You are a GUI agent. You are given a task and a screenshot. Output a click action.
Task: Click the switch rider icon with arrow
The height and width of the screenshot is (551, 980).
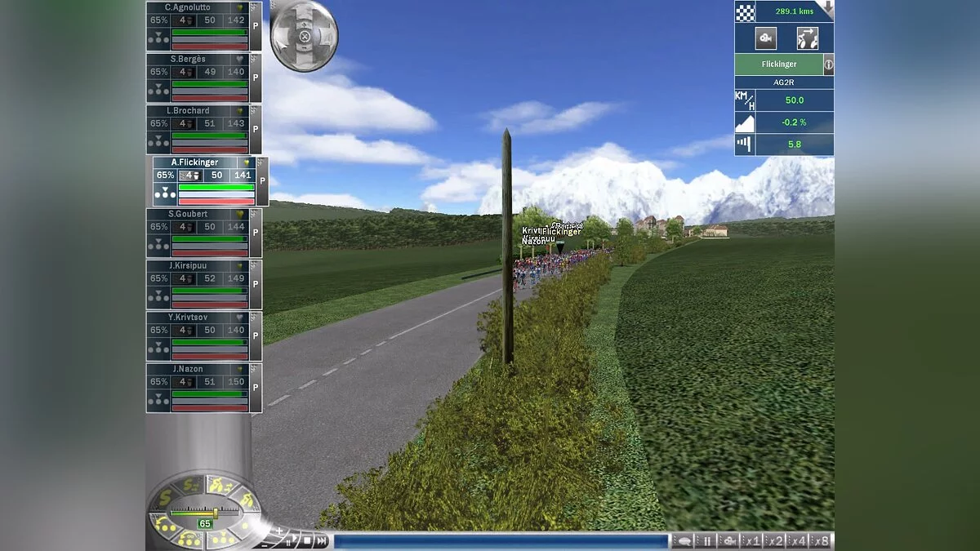point(807,38)
